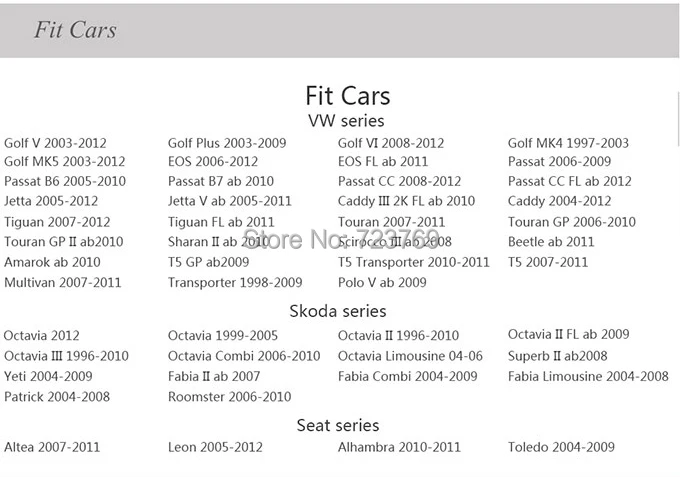Select Octavia Combi 2006-2010 entry

244,356
